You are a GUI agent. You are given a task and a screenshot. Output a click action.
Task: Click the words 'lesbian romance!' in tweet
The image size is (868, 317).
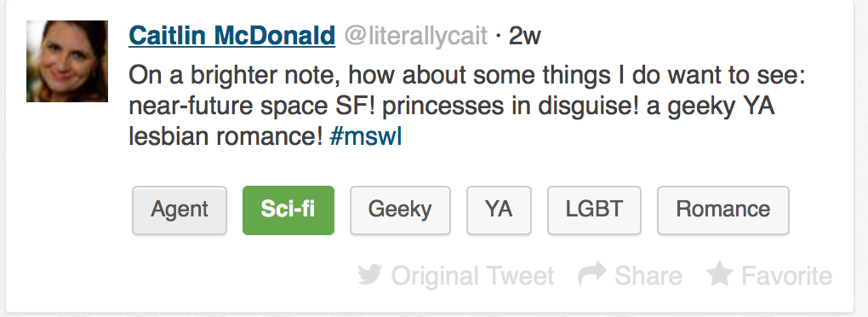pyautogui.click(x=226, y=136)
